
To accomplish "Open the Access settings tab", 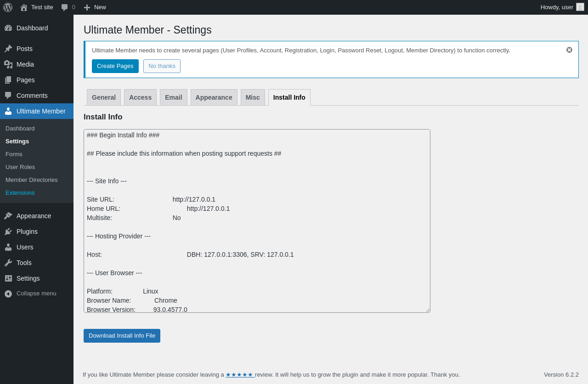I will point(140,97).
